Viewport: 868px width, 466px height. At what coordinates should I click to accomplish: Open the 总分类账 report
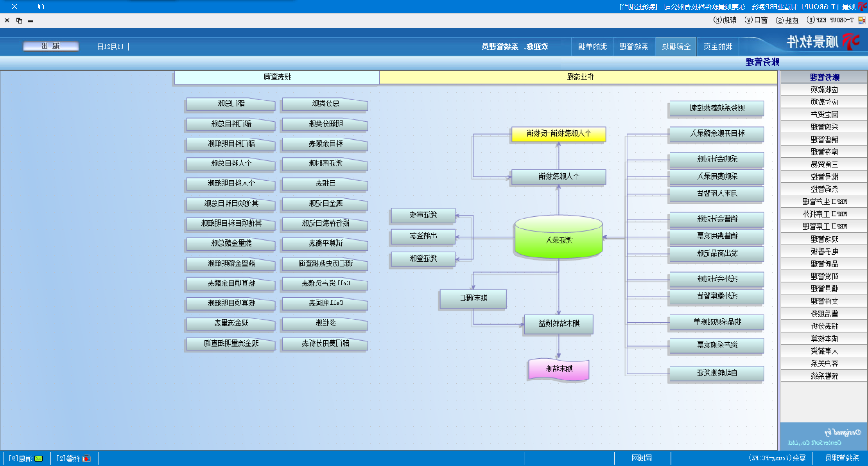[x=325, y=104]
